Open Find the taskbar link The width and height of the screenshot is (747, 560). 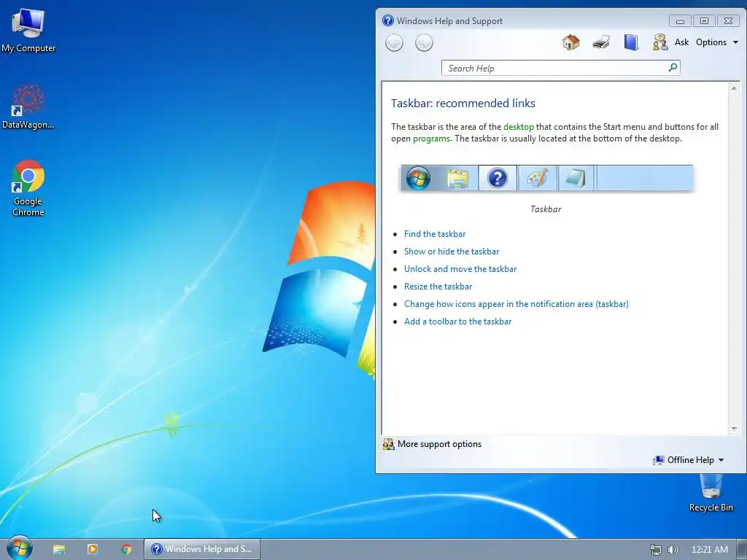[x=435, y=234]
